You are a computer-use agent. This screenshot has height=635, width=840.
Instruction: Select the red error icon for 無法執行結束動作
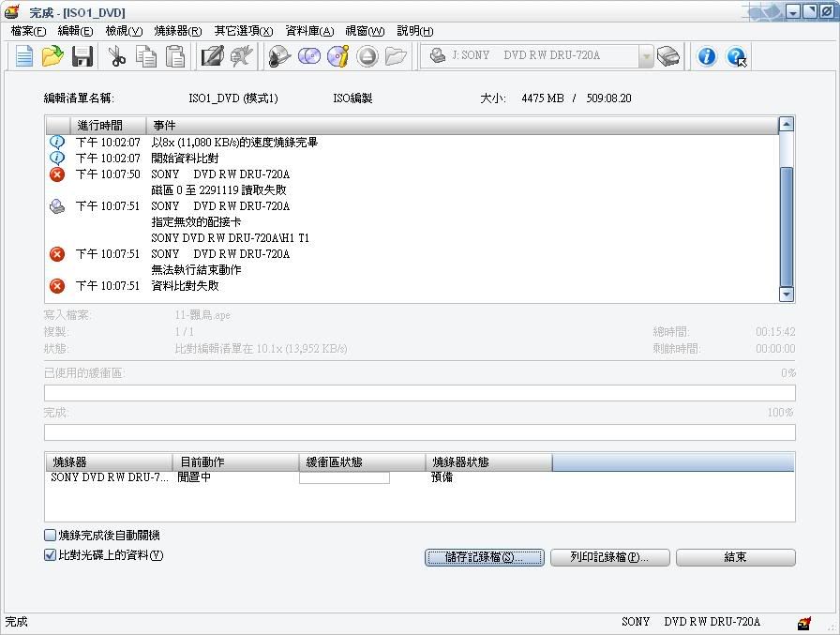(57, 254)
